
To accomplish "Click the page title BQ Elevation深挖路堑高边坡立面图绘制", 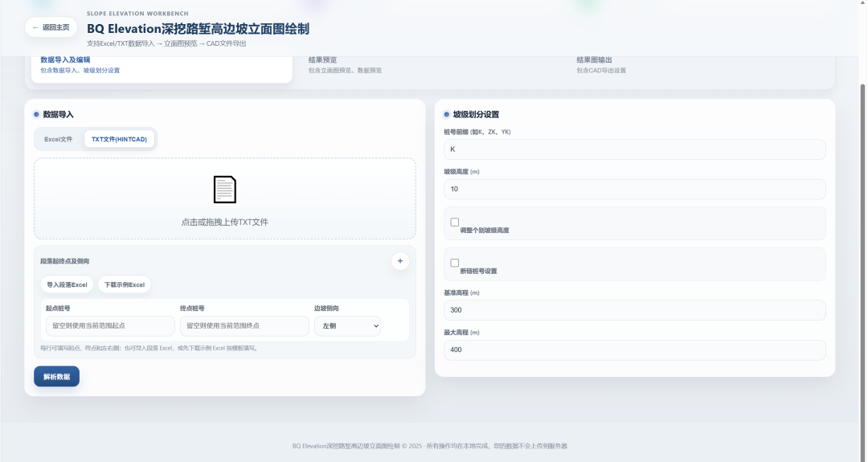I will (x=198, y=29).
